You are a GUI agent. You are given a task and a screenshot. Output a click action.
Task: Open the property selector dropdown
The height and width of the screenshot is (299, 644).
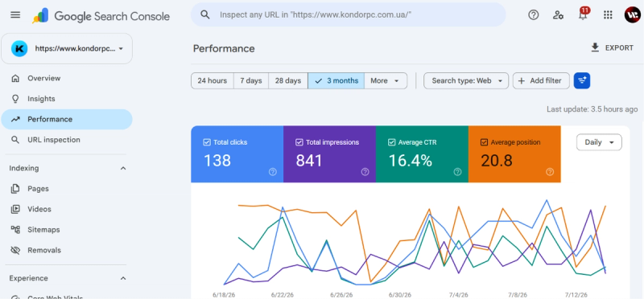67,48
